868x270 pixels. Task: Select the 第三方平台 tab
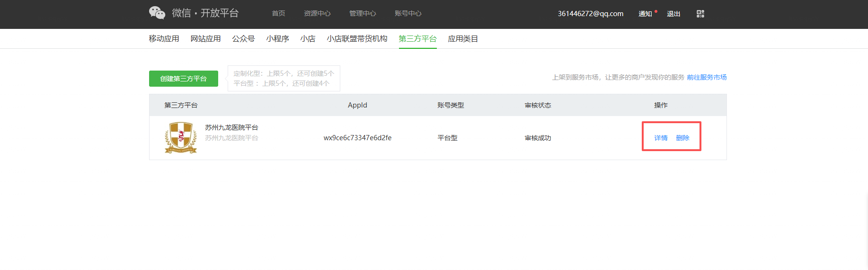click(417, 39)
